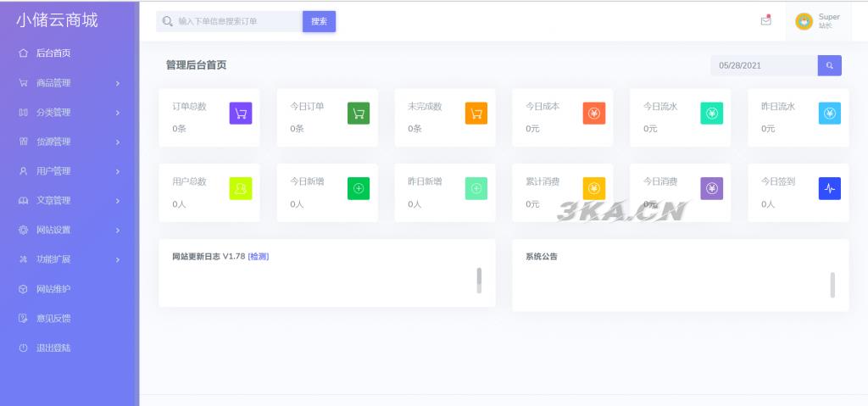
Task: Click the green cart icon for 今日订单
Action: pyautogui.click(x=359, y=113)
